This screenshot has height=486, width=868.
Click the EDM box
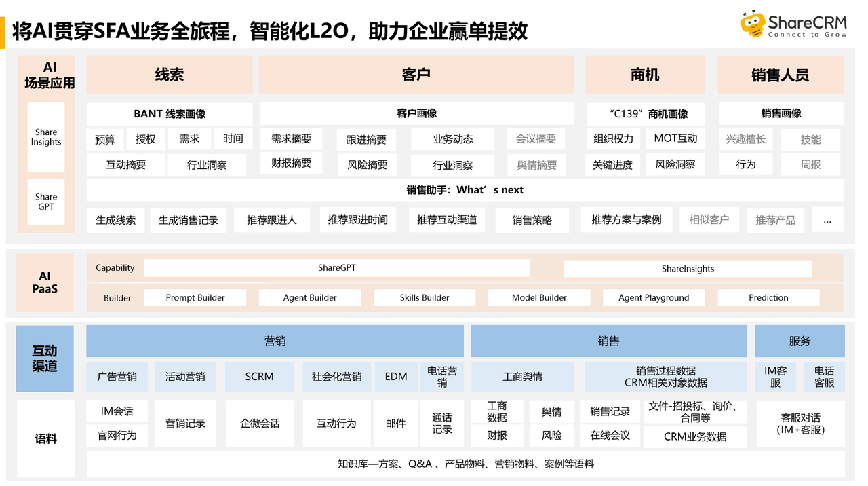pyautogui.click(x=396, y=377)
